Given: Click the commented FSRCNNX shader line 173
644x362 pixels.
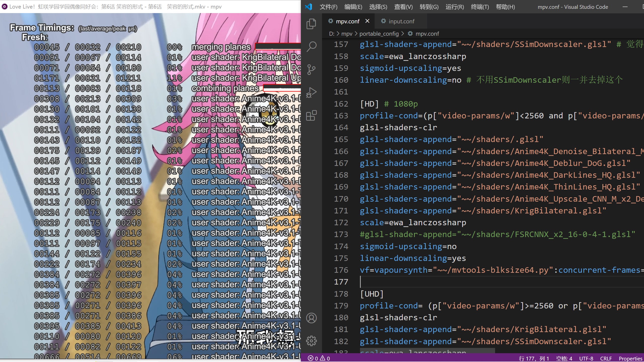Looking at the screenshot, I should pyautogui.click(x=498, y=234).
